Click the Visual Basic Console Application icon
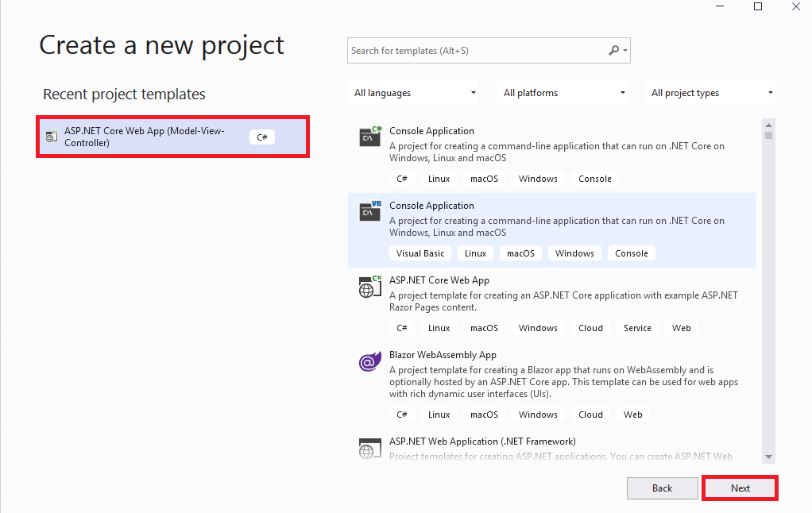This screenshot has height=513, width=812. 369,211
